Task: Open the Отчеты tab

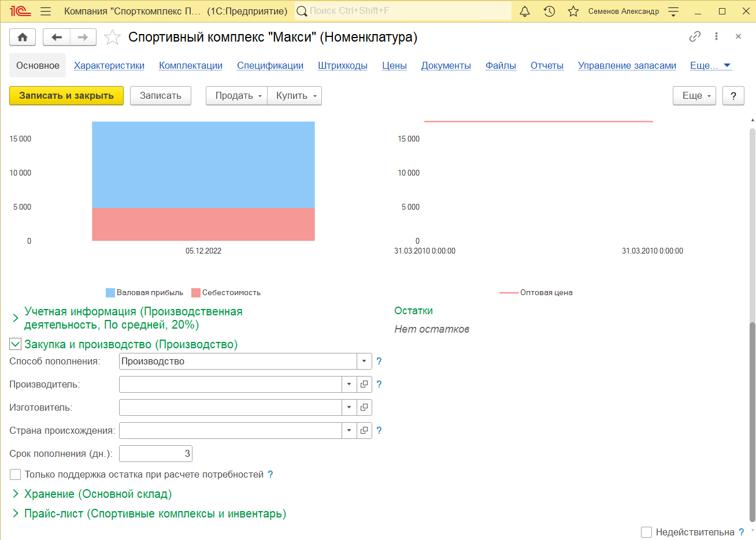Action: [x=547, y=65]
